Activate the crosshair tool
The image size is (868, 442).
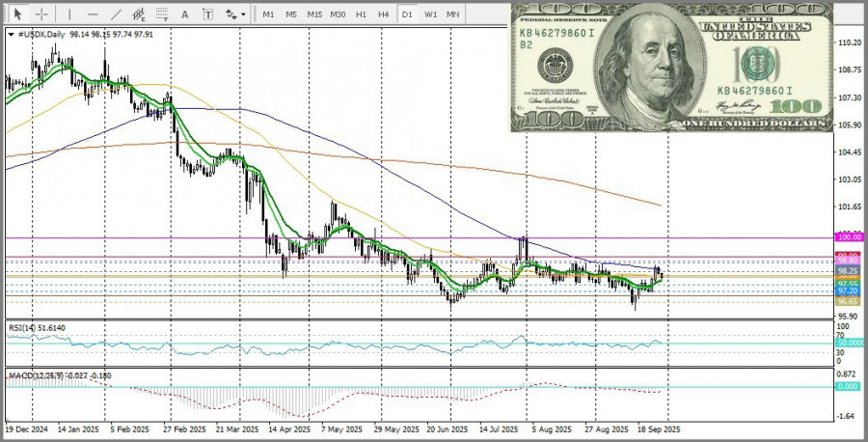coord(41,14)
